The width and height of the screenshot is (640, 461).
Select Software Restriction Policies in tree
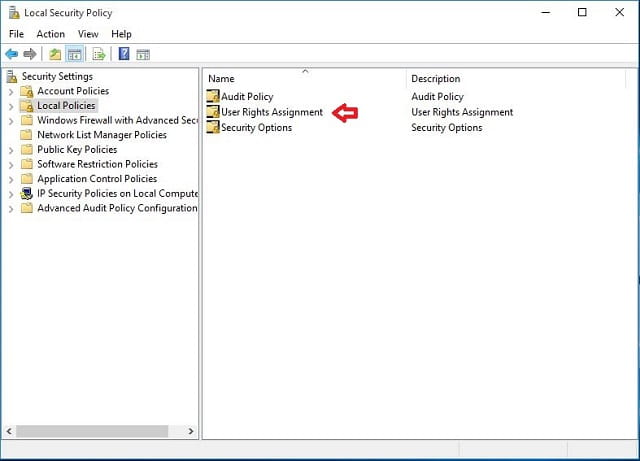pos(98,164)
